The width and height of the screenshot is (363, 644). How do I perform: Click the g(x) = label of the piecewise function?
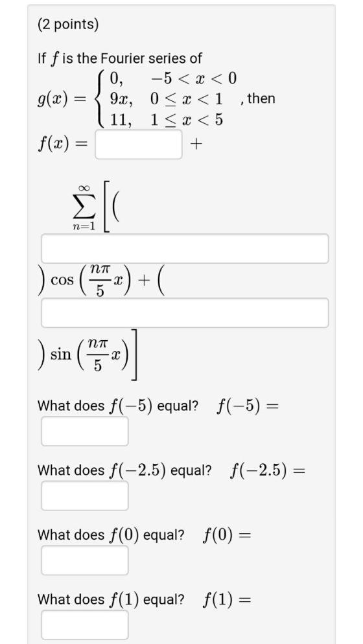coord(60,99)
